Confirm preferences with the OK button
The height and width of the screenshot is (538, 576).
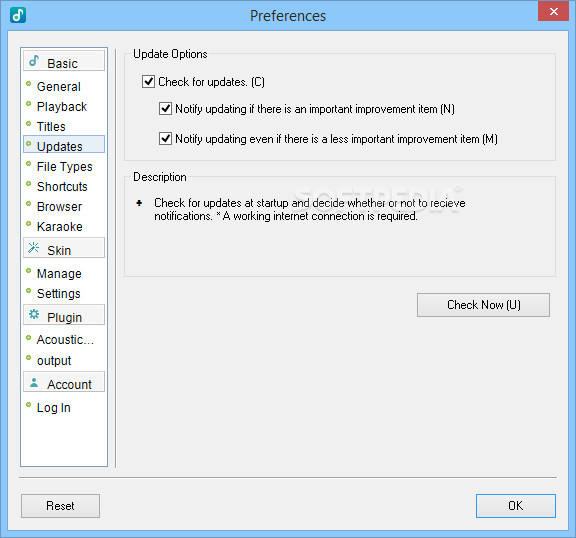[516, 506]
